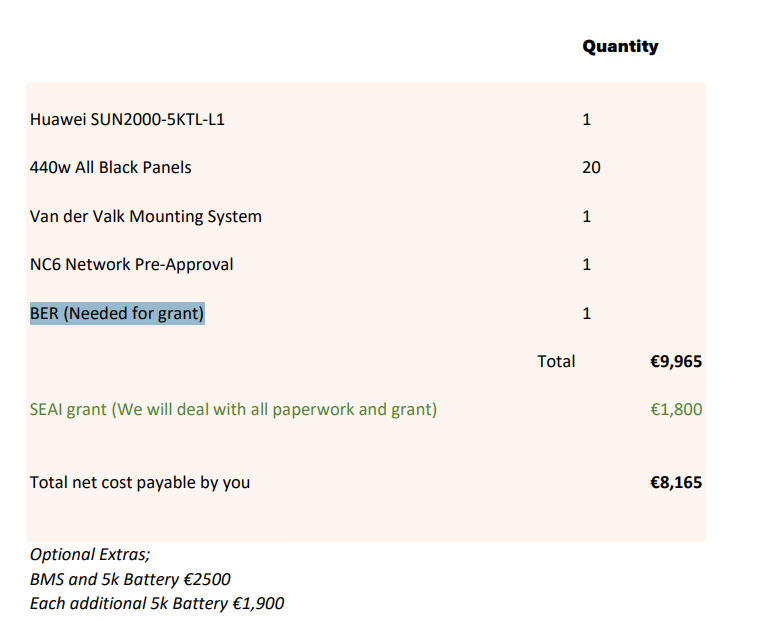This screenshot has width=775, height=627.
Task: Click the €1,800 grant amount
Action: pyautogui.click(x=676, y=409)
